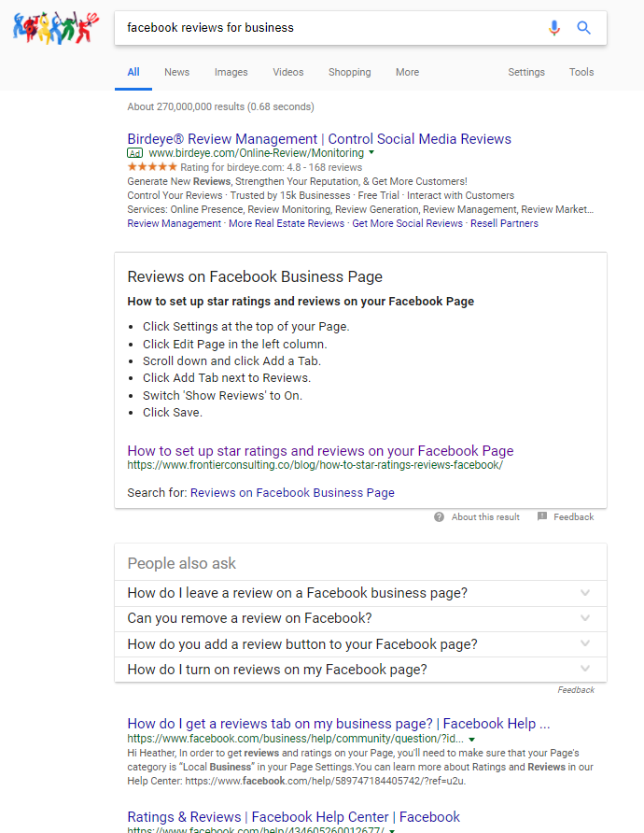Activate voice search microphone icon
Screen dimensions: 644x833
click(554, 28)
